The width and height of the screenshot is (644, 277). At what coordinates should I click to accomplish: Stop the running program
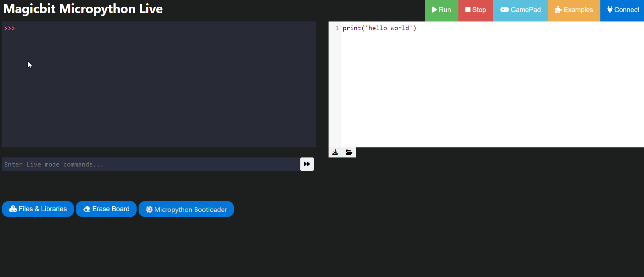point(476,10)
